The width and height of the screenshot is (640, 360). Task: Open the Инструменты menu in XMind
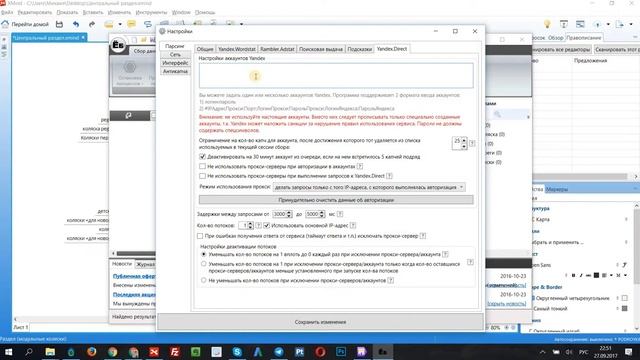pyautogui.click(x=151, y=12)
